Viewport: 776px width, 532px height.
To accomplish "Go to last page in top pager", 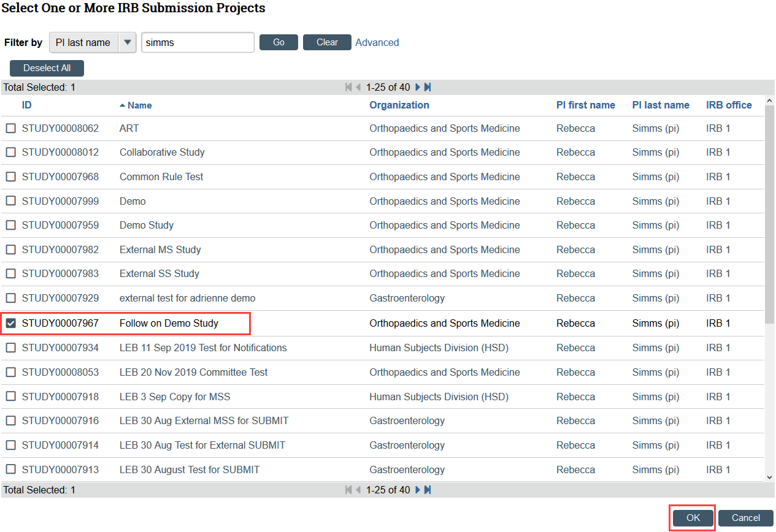I will (428, 87).
